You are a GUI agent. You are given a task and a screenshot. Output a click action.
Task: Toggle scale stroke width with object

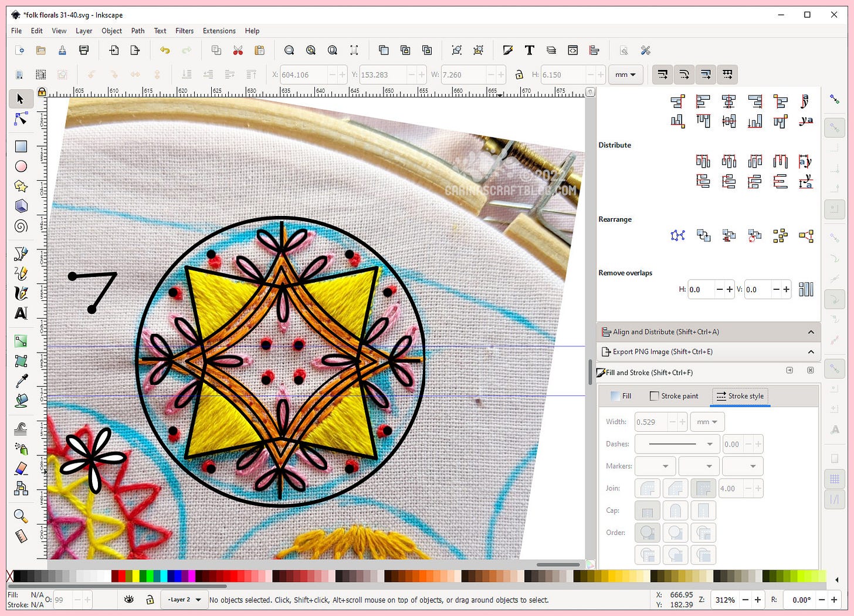[663, 75]
